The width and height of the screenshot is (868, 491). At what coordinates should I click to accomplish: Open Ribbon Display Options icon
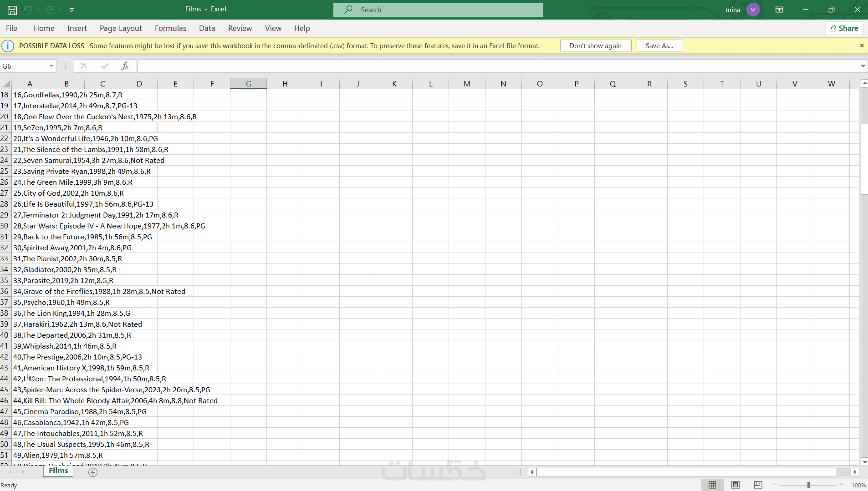[x=779, y=10]
